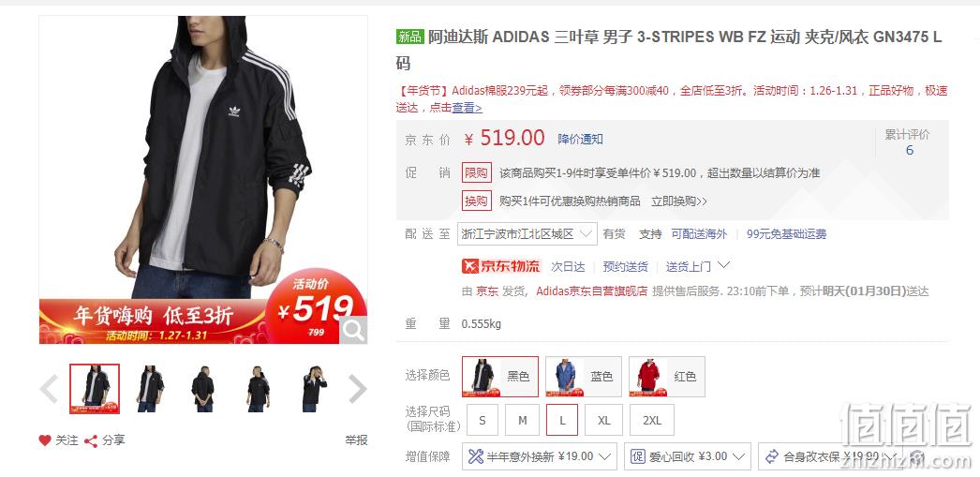Open the 浙江宁波市江北区城区 delivery address dropdown
Screen dimensions: 980x477
click(x=527, y=233)
